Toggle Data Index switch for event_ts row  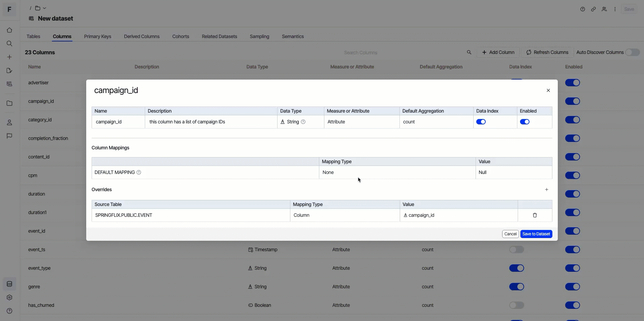[517, 250]
